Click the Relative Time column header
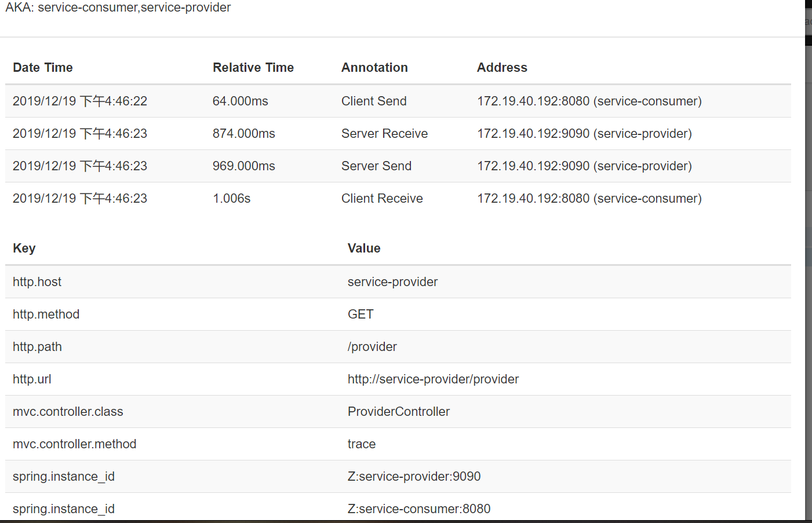This screenshot has width=812, height=523. [x=253, y=68]
